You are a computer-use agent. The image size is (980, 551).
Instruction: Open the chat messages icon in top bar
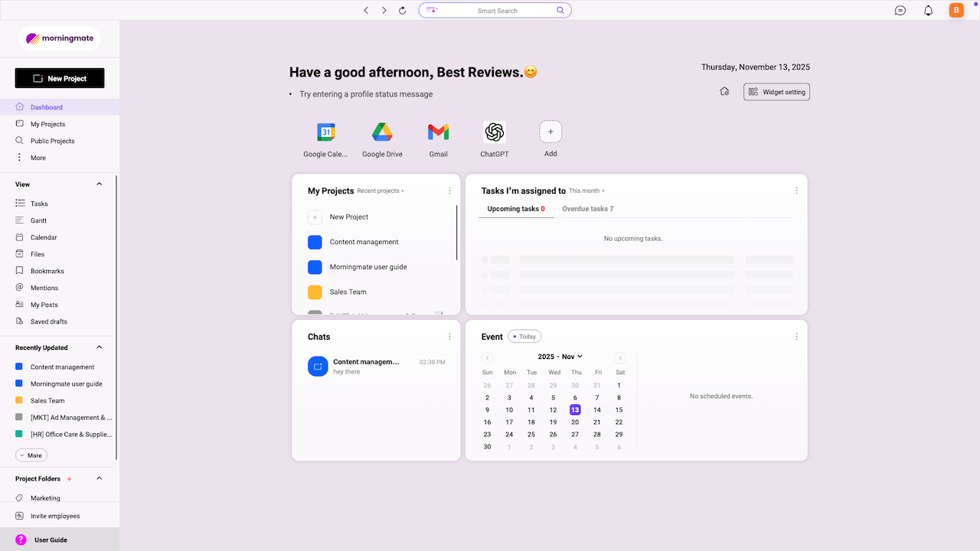(x=900, y=10)
